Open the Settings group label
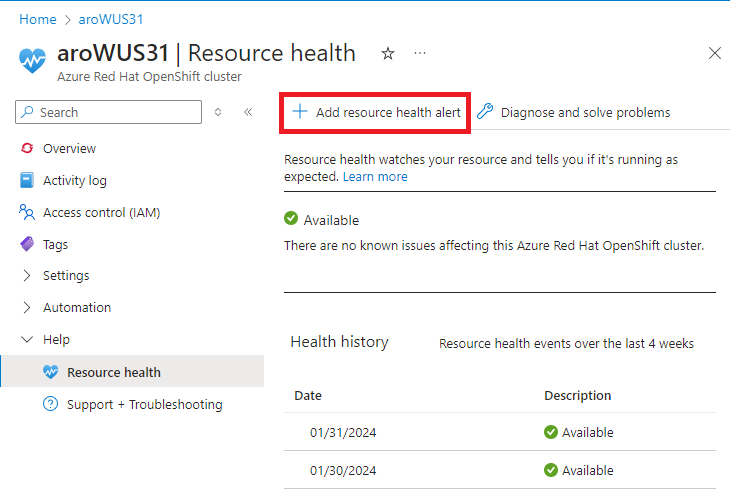Viewport: 730px width, 490px height. click(x=66, y=276)
